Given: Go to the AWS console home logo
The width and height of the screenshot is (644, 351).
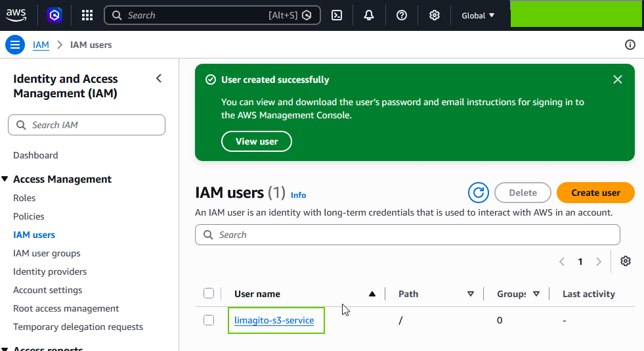Looking at the screenshot, I should (16, 15).
